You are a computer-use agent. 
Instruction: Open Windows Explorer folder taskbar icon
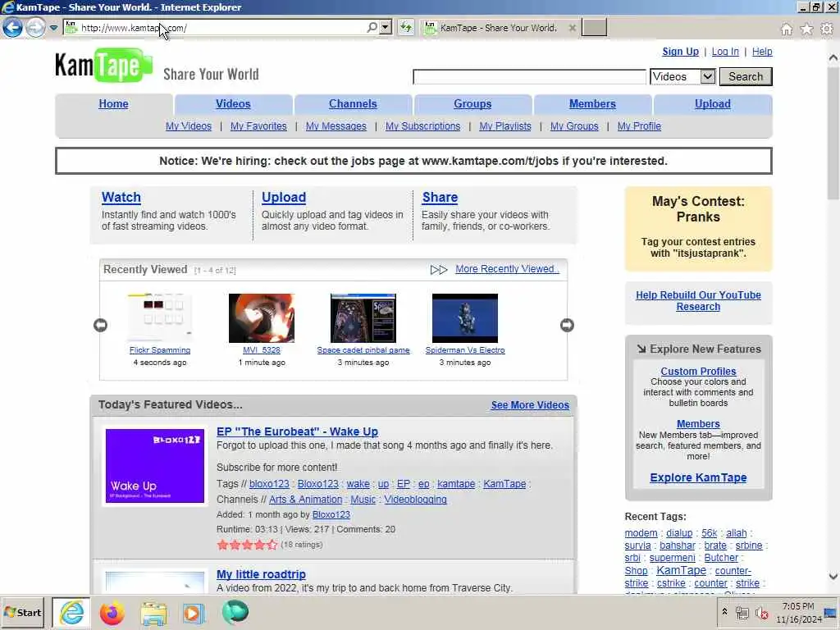coord(153,613)
